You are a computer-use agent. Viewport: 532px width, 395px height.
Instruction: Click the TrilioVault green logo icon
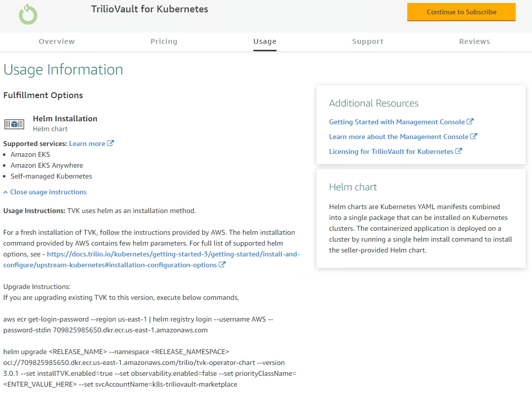[28, 14]
